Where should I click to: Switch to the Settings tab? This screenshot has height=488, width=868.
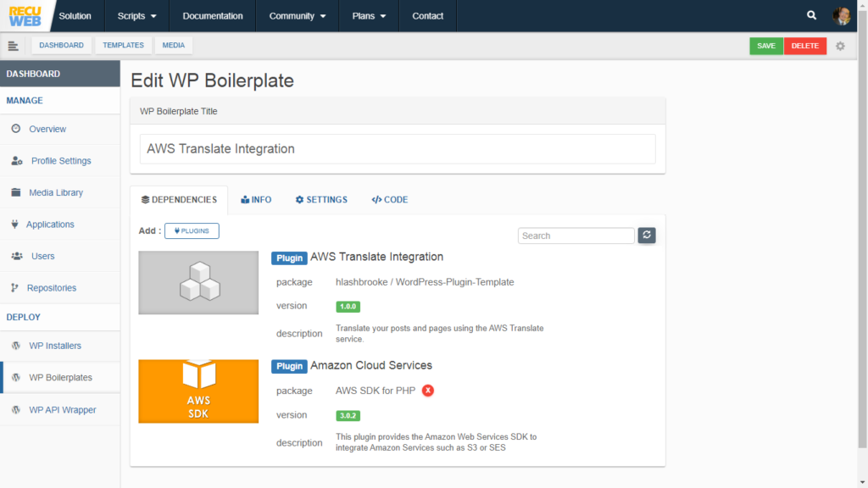click(x=321, y=200)
